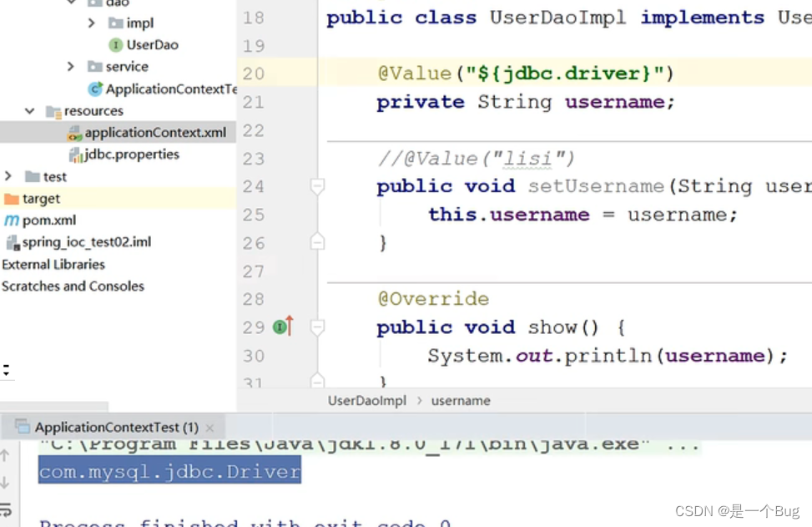
Task: Click the applicationContext.xml file icon
Action: point(74,133)
